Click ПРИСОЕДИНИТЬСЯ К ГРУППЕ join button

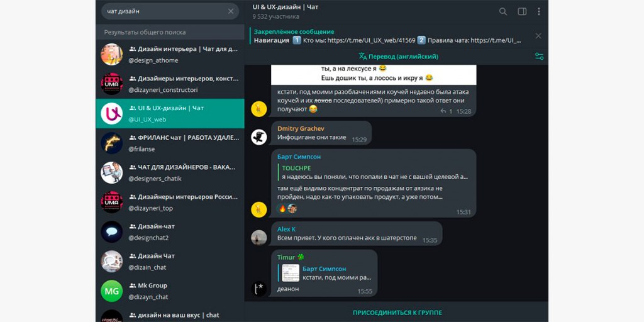click(x=397, y=313)
